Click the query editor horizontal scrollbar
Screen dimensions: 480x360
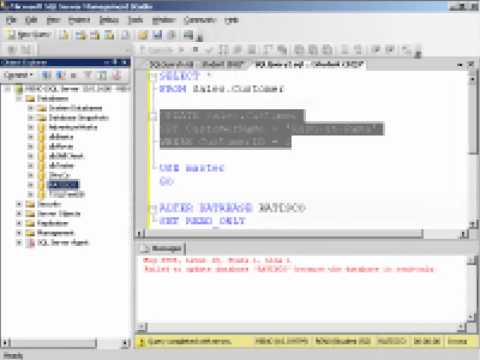pyautogui.click(x=302, y=234)
